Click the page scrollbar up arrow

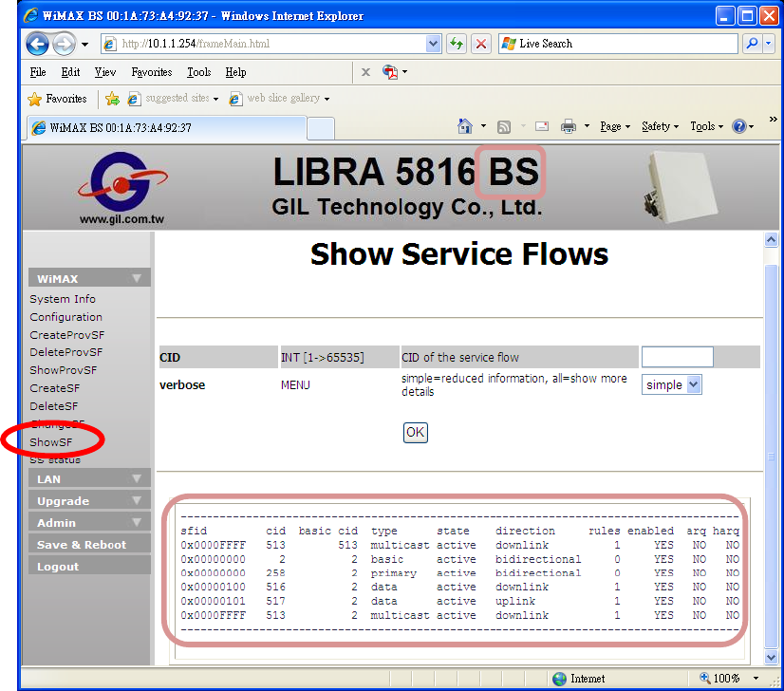pyautogui.click(x=771, y=240)
